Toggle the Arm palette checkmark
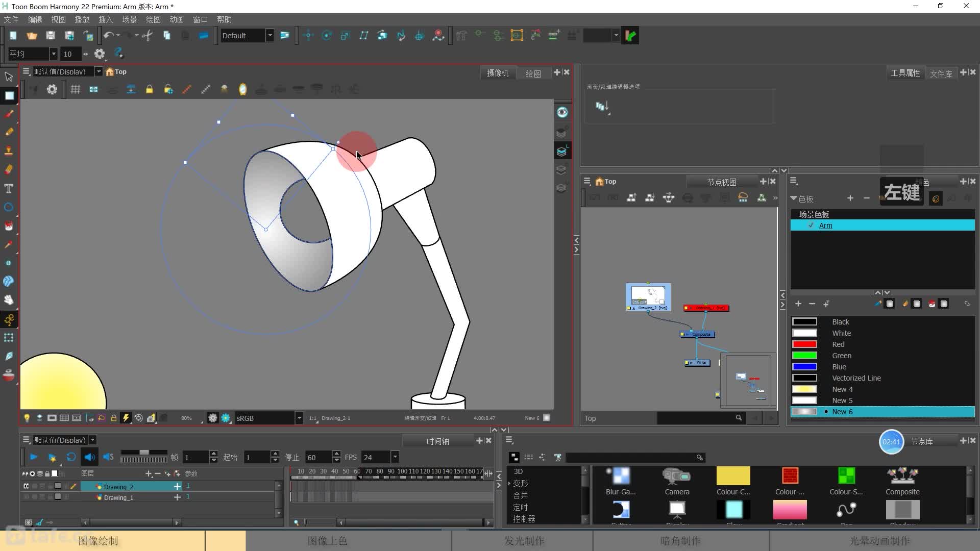This screenshot has width=980, height=551. coord(811,226)
